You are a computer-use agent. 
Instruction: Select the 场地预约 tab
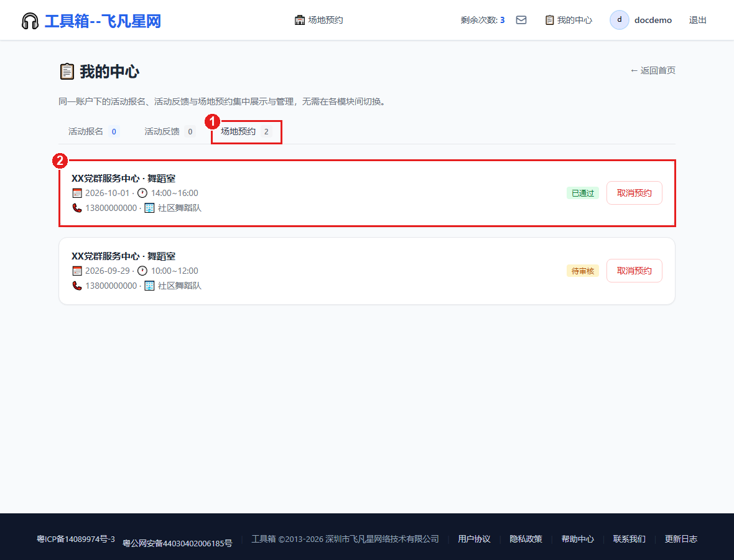coord(246,131)
